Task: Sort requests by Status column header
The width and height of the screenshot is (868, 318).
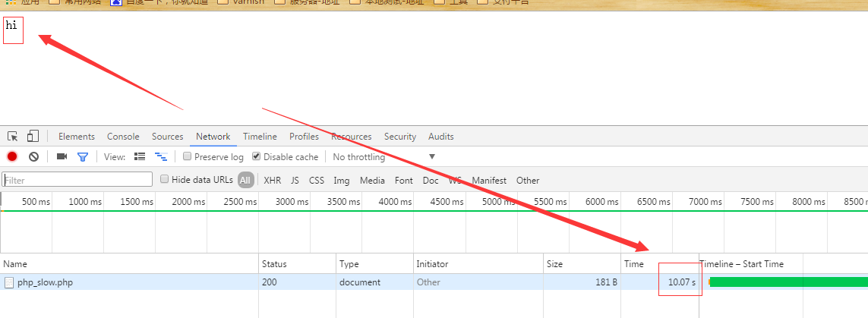Action: (x=274, y=264)
